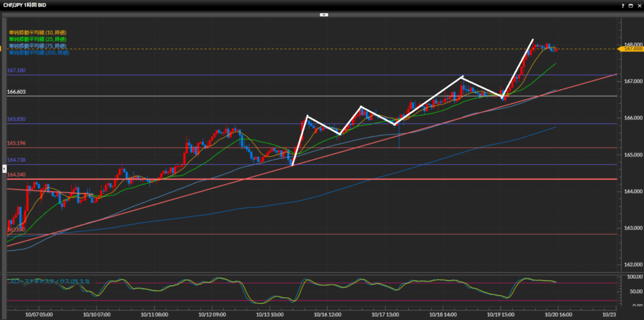Select the 164.738 horizontal line label
Screen dimensions: 644x320
[16, 160]
